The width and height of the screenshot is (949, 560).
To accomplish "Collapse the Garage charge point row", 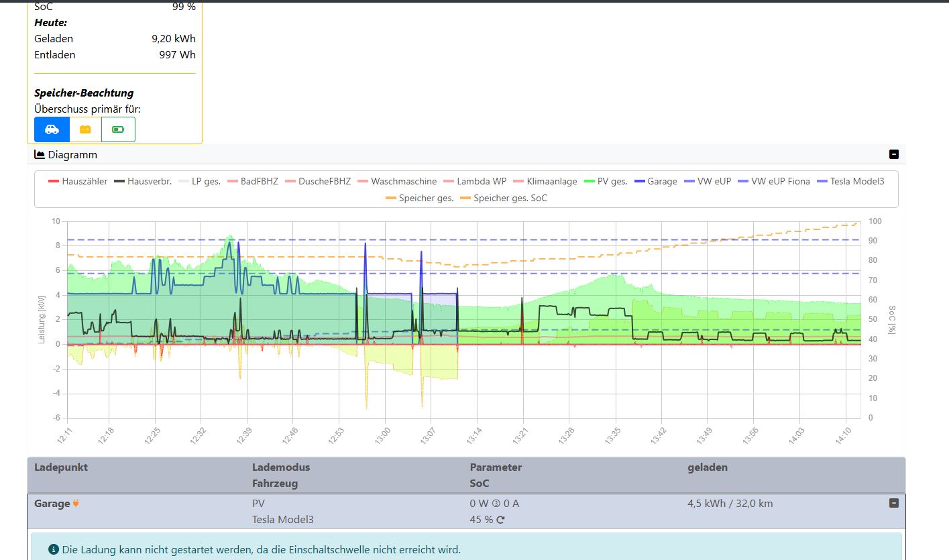I will [893, 503].
